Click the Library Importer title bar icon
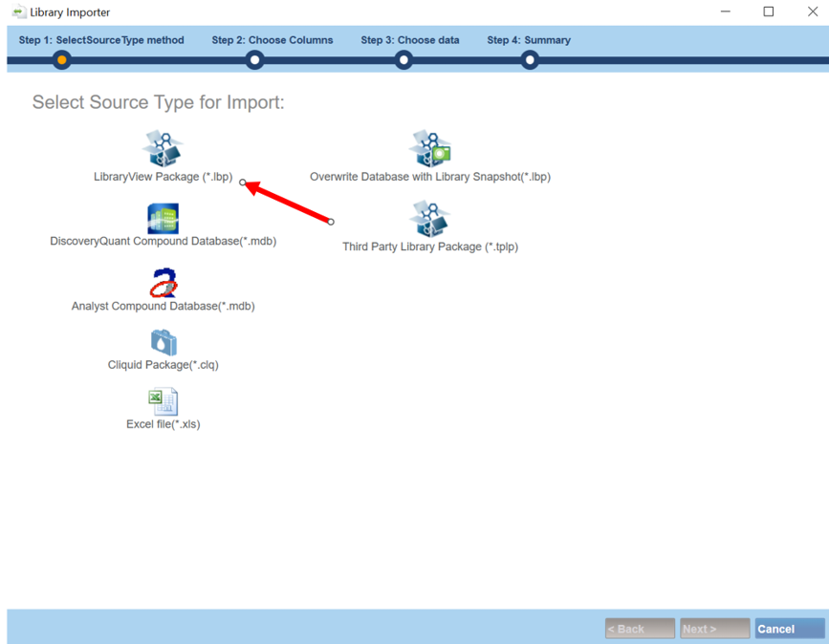 (19, 11)
